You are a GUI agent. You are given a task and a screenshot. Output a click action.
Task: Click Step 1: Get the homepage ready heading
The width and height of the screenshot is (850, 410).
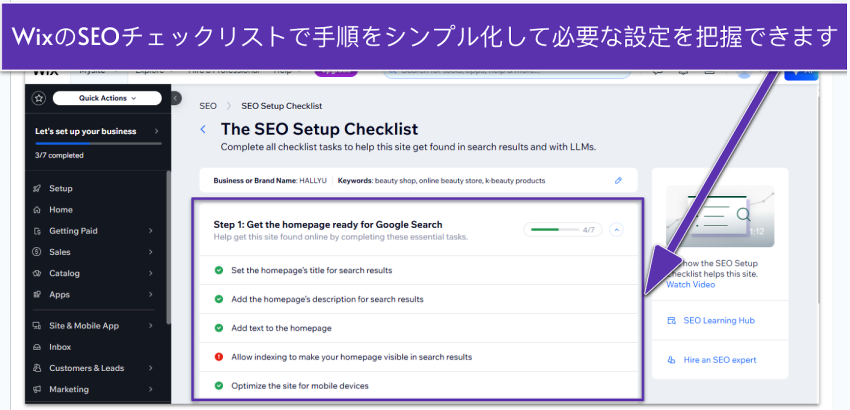pos(328,225)
